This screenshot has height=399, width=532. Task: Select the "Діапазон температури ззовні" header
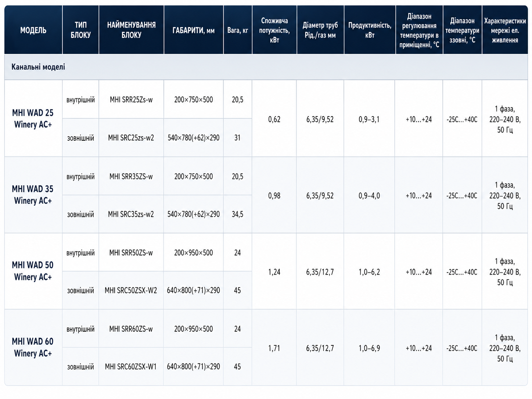pyautogui.click(x=462, y=30)
